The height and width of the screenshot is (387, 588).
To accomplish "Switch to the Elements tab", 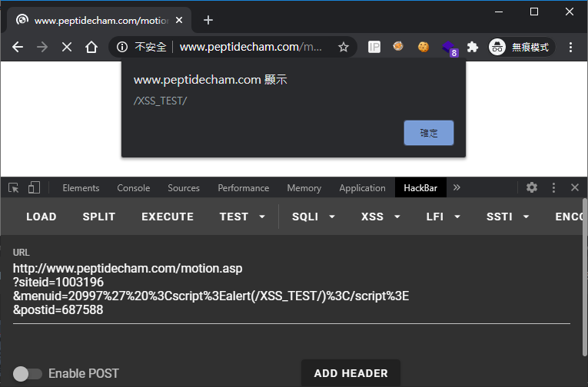I will [81, 187].
